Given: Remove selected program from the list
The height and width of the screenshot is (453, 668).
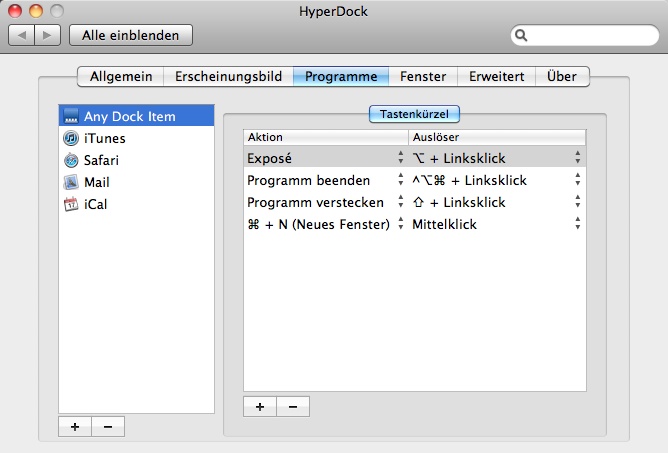Looking at the screenshot, I should point(108,427).
